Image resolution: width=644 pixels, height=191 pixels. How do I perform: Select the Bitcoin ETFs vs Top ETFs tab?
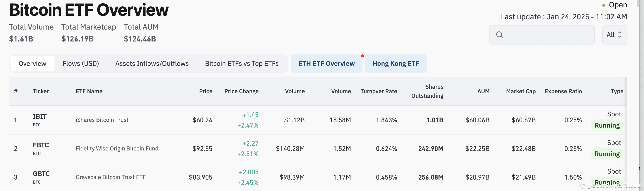pyautogui.click(x=241, y=63)
